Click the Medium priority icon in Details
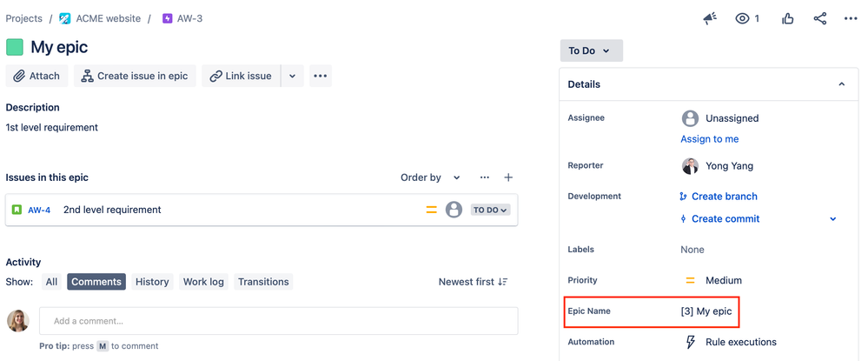The height and width of the screenshot is (361, 868). pyautogui.click(x=690, y=281)
